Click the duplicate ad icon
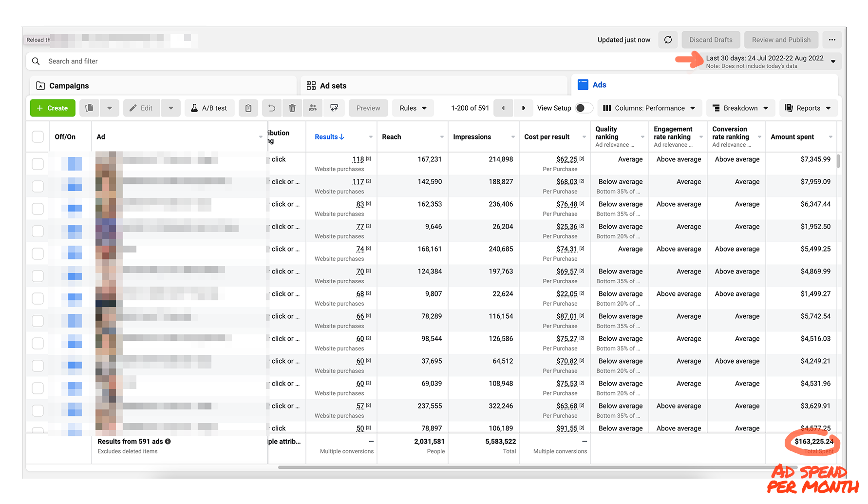Viewport: 868px width, 504px height. click(89, 108)
